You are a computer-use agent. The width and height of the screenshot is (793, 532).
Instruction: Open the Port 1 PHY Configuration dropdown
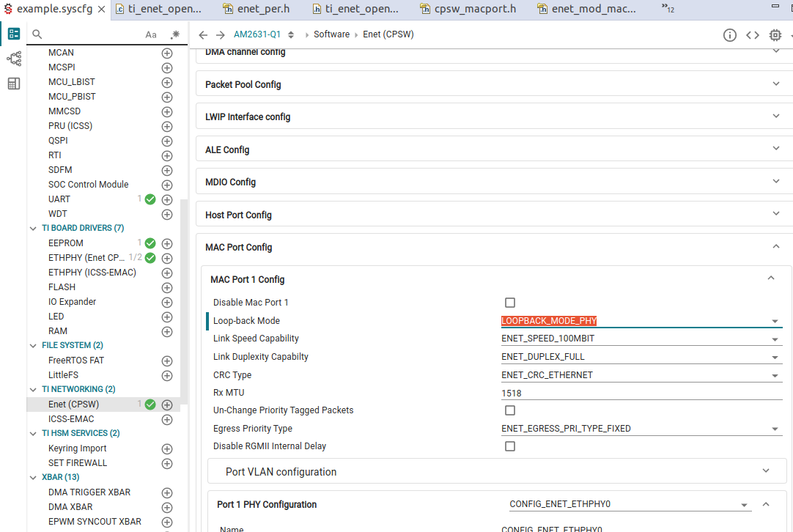[630, 504]
